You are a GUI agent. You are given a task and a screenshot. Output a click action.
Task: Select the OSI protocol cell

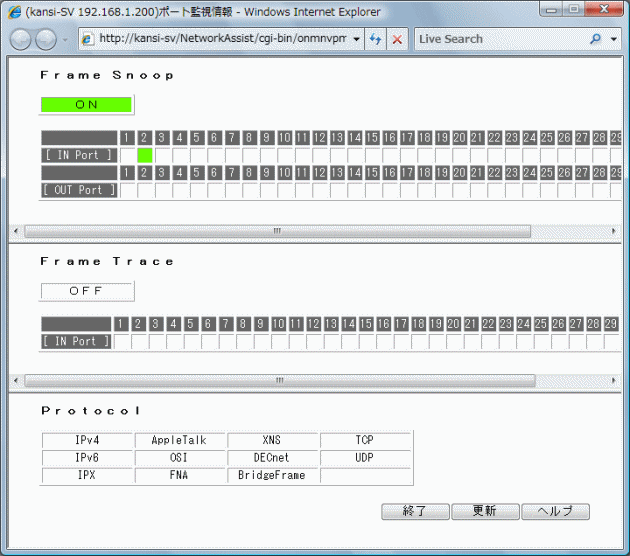tap(180, 458)
